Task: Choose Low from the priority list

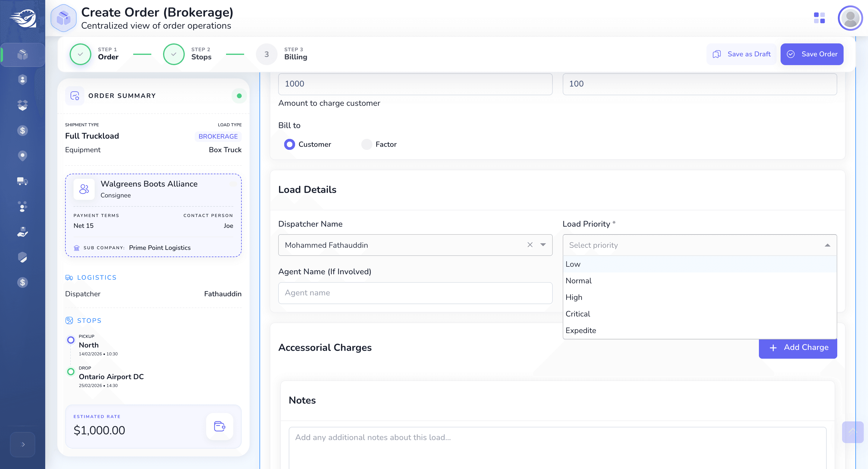Action: (x=700, y=264)
